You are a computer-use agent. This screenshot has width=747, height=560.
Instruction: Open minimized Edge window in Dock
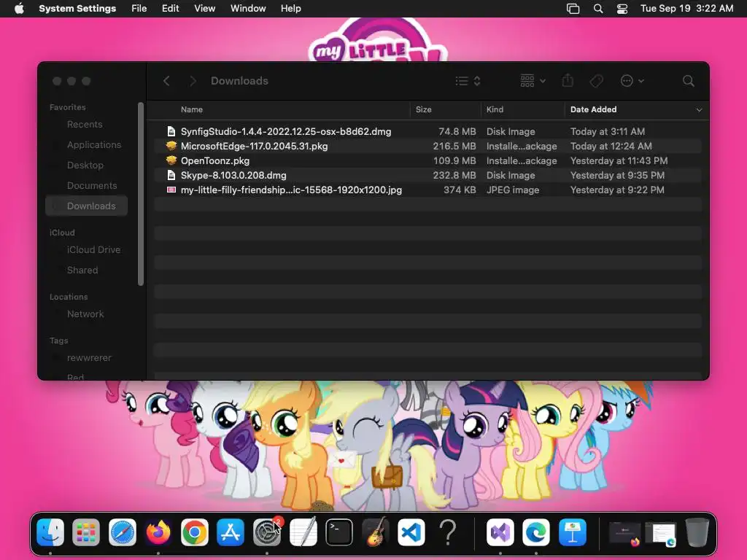point(661,533)
